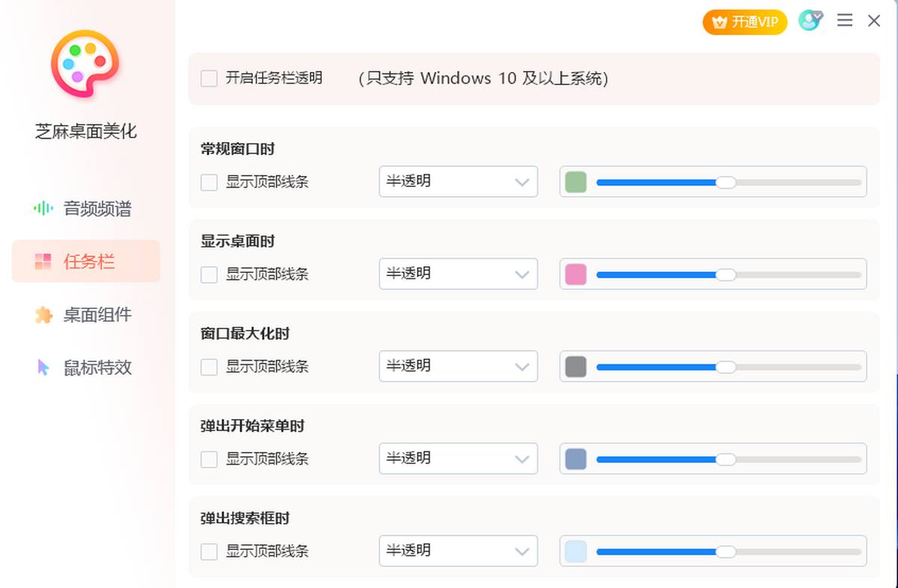Open the user avatar account icon
The width and height of the screenshot is (898, 588).
pos(809,21)
